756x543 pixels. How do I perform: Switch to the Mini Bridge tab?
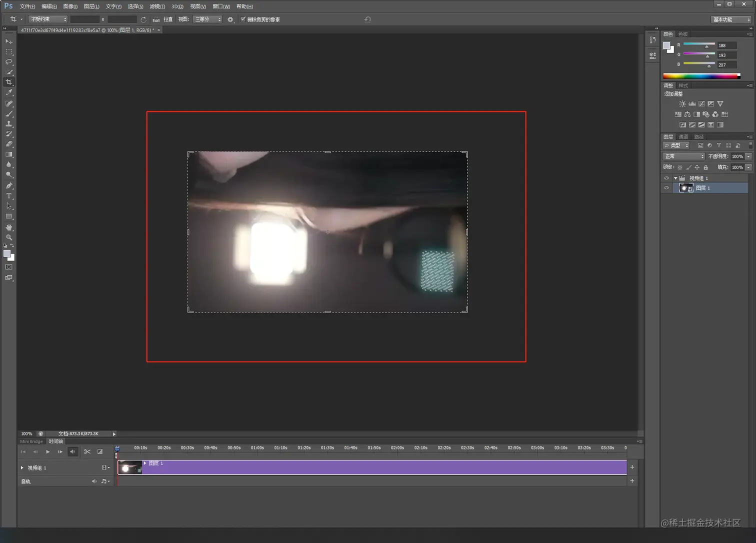(x=31, y=441)
